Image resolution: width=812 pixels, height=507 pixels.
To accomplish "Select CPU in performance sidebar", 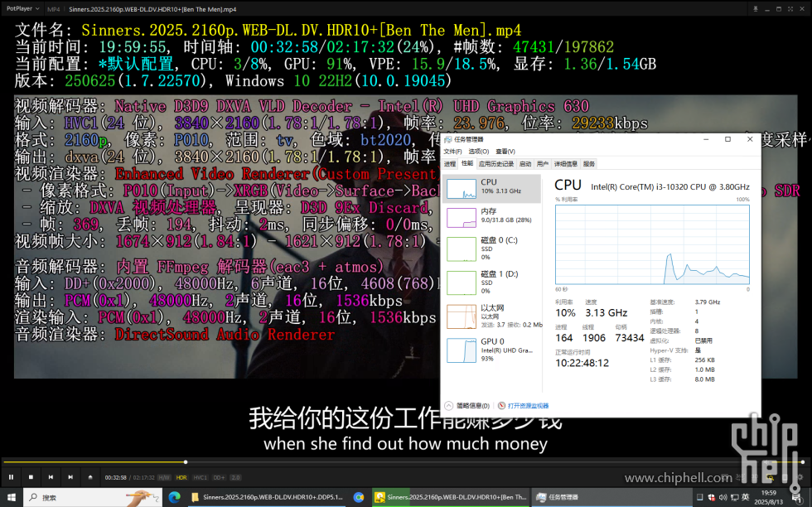I will tap(492, 189).
